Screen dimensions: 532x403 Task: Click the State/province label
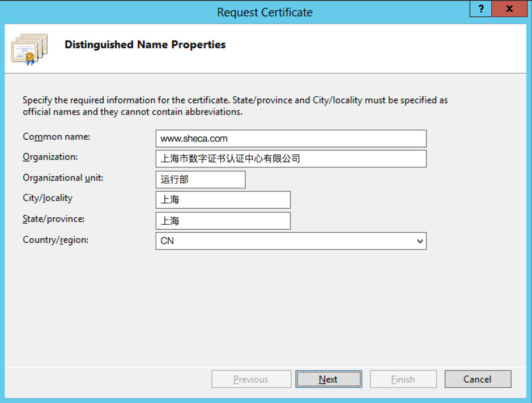54,219
